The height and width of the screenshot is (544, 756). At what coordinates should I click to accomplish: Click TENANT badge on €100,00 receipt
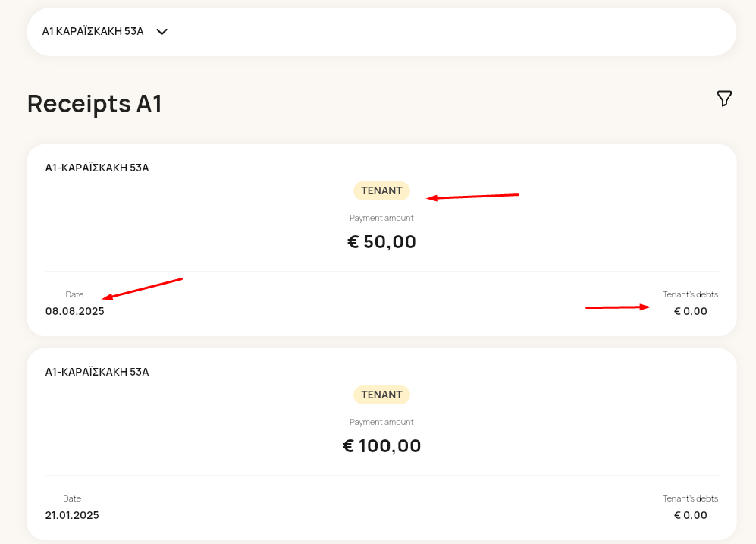(381, 395)
